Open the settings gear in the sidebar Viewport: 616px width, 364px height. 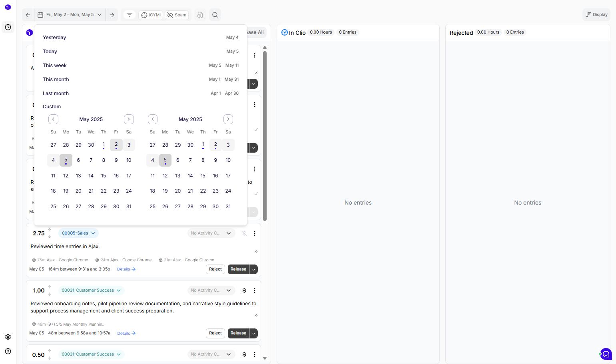pos(8,337)
